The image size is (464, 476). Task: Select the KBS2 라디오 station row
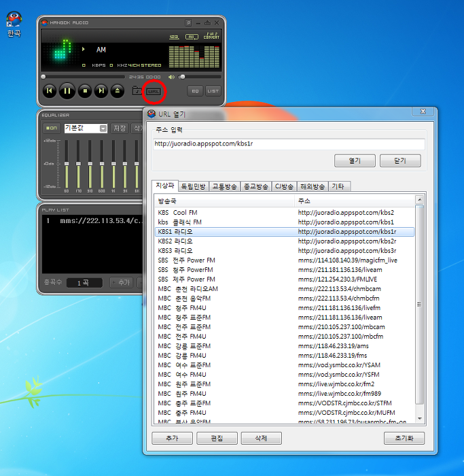tap(285, 241)
